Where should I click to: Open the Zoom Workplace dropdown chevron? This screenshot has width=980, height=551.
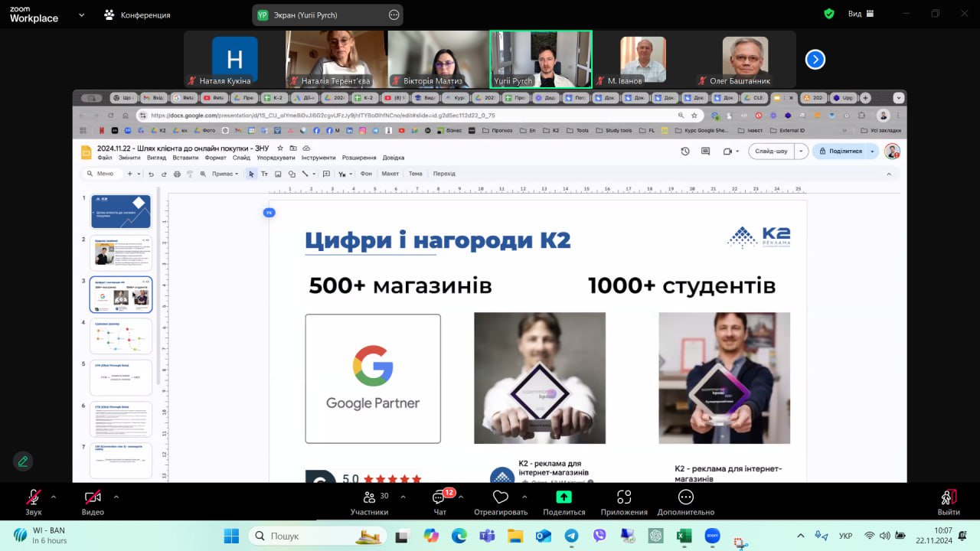pyautogui.click(x=81, y=15)
